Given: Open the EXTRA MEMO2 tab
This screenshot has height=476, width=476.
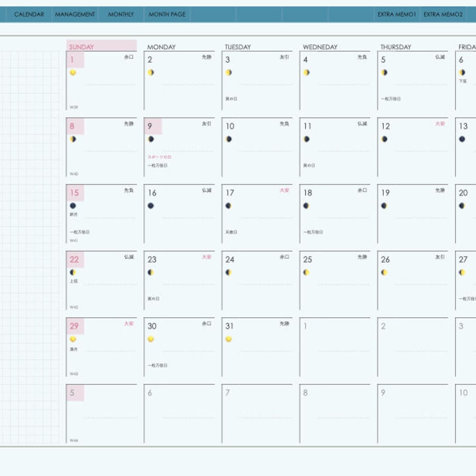Looking at the screenshot, I should point(443,14).
